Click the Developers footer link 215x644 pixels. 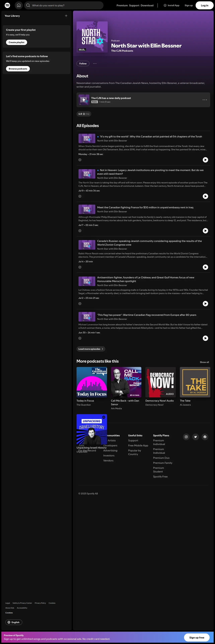[x=110, y=446]
